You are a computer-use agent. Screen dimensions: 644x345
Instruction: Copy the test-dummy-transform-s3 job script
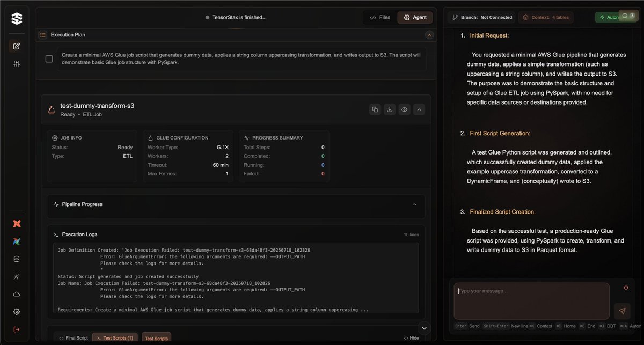(x=375, y=109)
